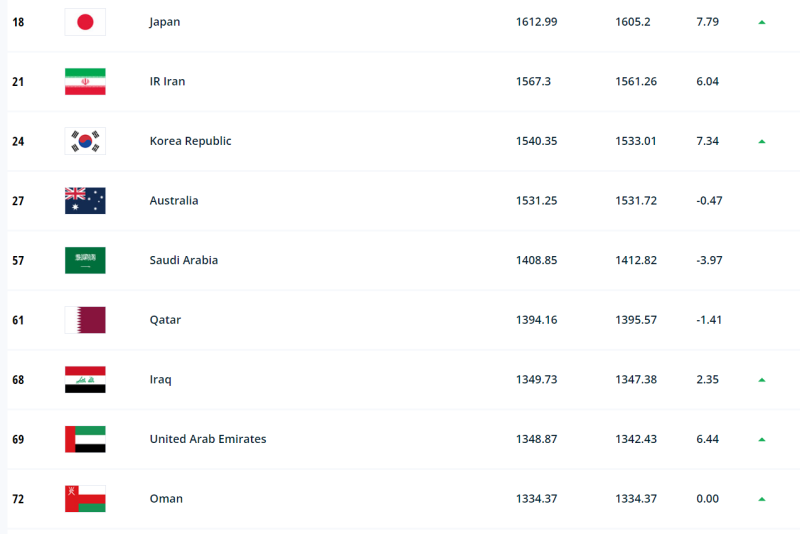The height and width of the screenshot is (534, 800).
Task: Click the IR Iran flag icon
Action: pyautogui.click(x=85, y=82)
